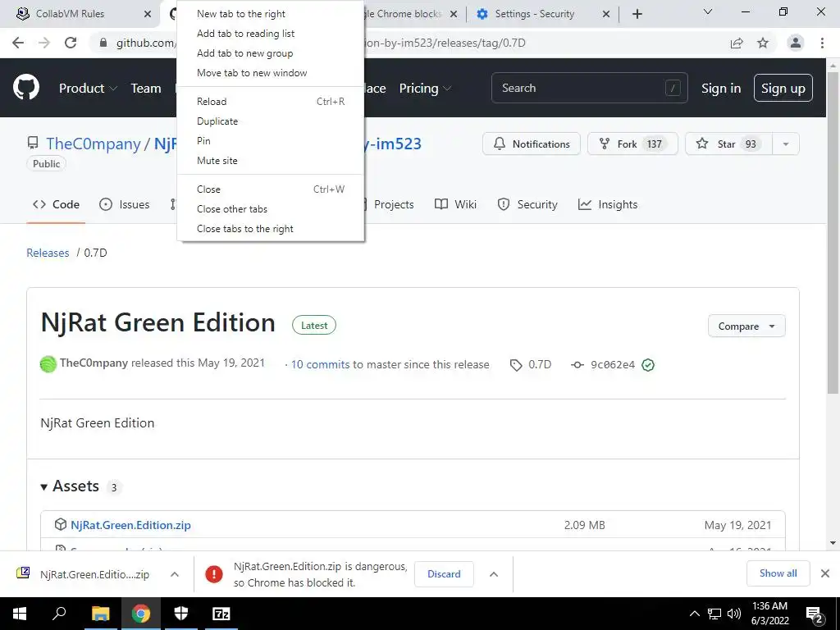Open the notification center icon
Viewport: 840px width, 630px height.
(x=815, y=614)
